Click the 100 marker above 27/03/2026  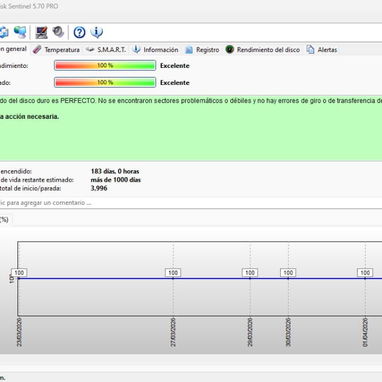tap(173, 273)
